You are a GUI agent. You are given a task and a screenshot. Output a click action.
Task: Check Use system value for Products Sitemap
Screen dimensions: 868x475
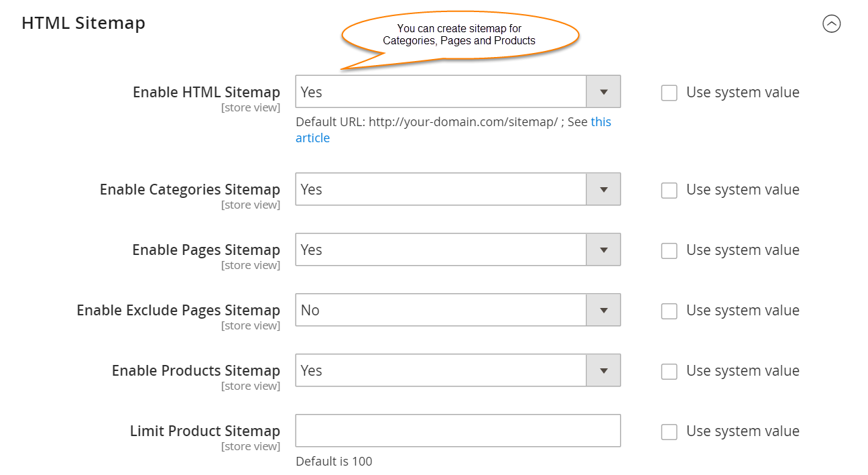669,371
